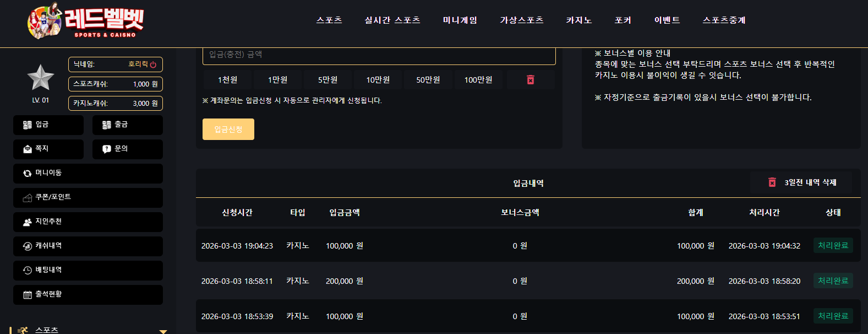Viewport: 868px width, 334px height.
Task: Click the 입금 deposit icon in sidebar
Action: pyautogui.click(x=28, y=125)
